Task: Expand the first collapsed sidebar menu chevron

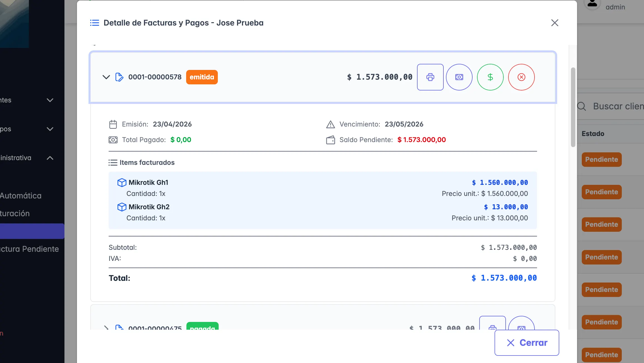Action: coord(50,100)
